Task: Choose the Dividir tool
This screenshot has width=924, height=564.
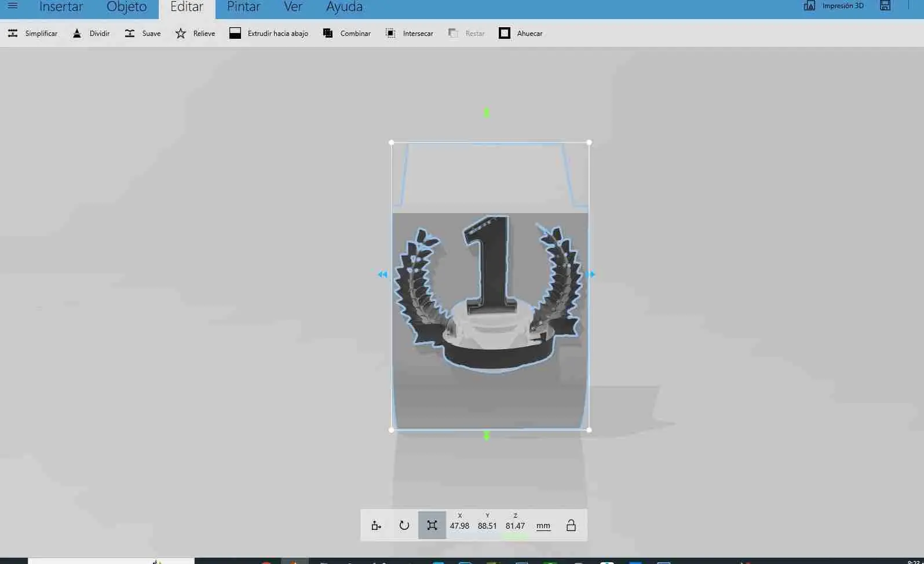Action: 91,34
